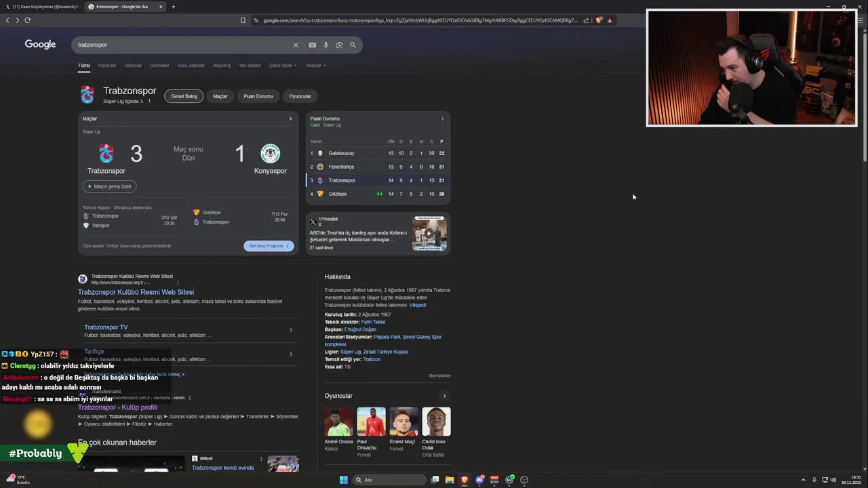Open the Ertuğrul Doğan president link
This screenshot has width=868, height=488.
coord(360,329)
